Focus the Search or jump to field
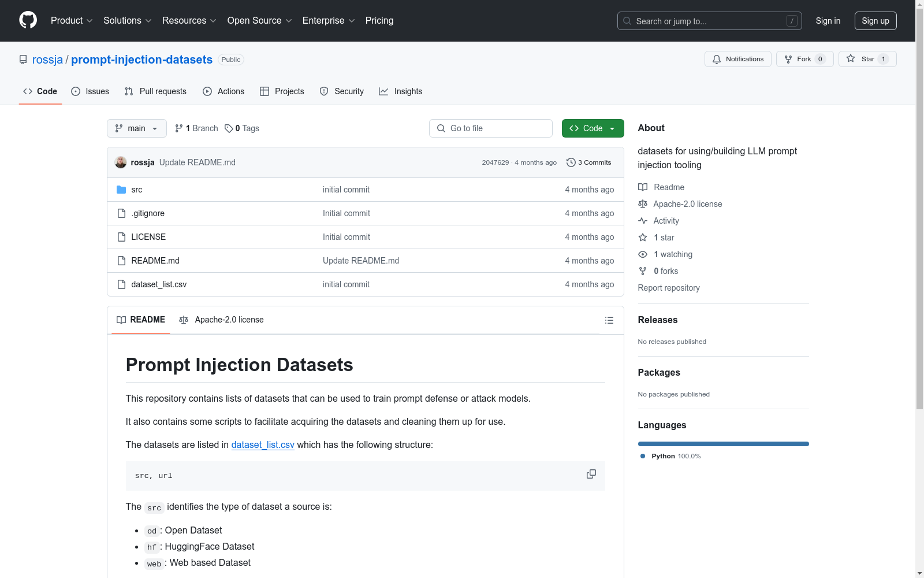Screen dimensions: 924x578 coord(710,21)
